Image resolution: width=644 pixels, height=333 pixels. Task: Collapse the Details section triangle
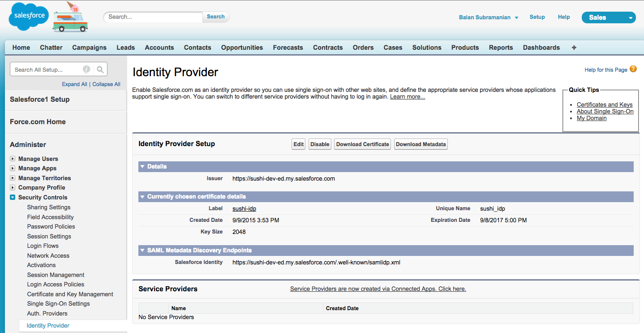coord(142,166)
